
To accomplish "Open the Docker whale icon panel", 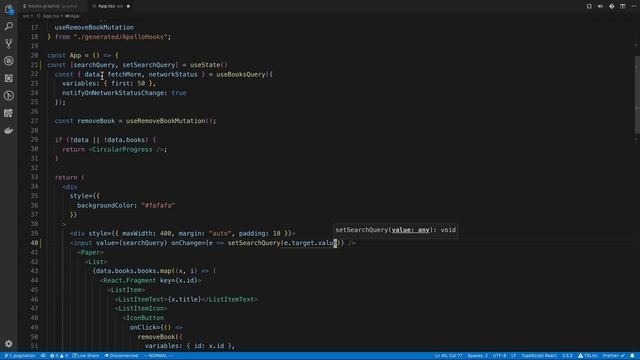I will 9,131.
